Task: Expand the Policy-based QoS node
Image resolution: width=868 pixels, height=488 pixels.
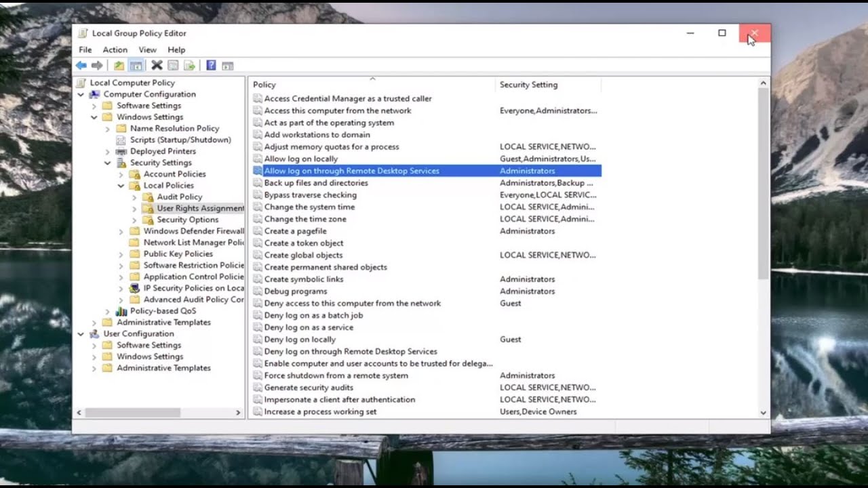Action: 108,311
